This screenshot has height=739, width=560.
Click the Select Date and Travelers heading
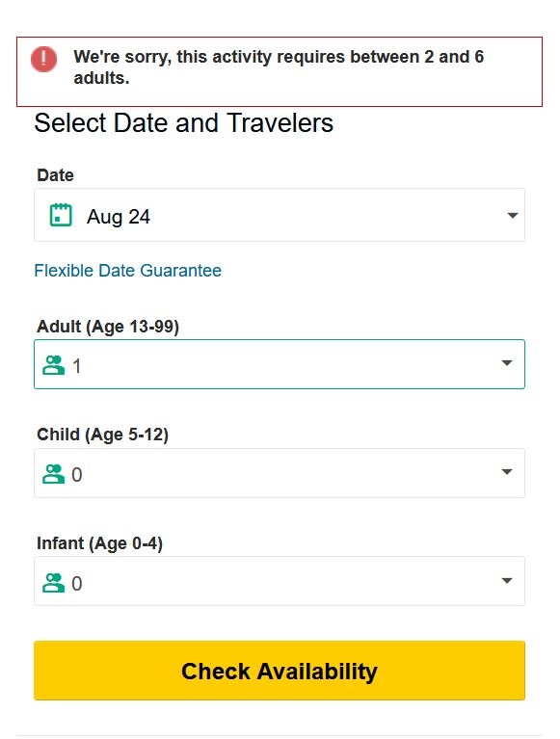(x=184, y=123)
